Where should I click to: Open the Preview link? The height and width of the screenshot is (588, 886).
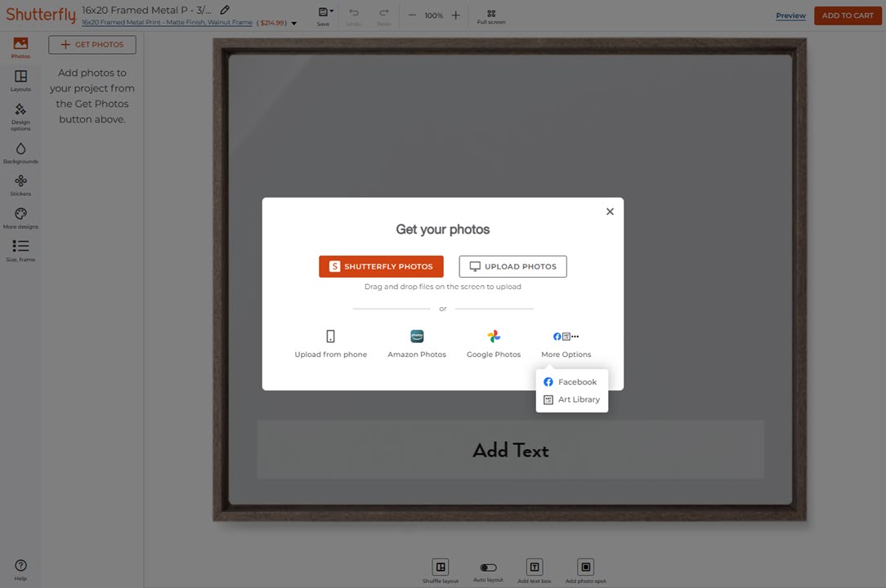pos(790,16)
